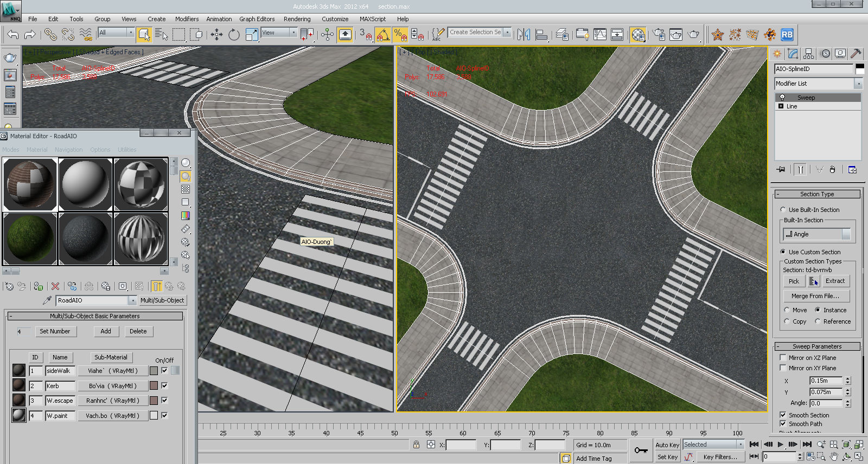Open the Modifiers menu
The height and width of the screenshot is (464, 868).
187,19
